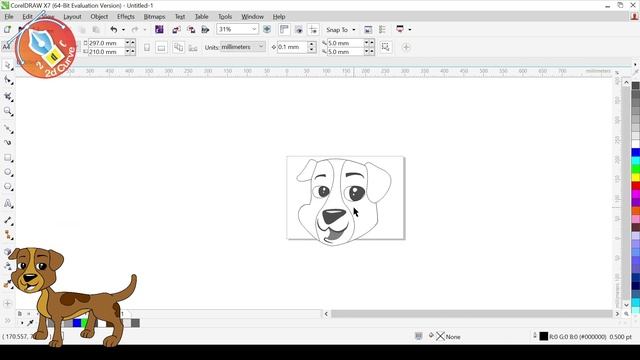Image resolution: width=640 pixels, height=360 pixels.
Task: Apply page layout to all pages
Action: 178,47
